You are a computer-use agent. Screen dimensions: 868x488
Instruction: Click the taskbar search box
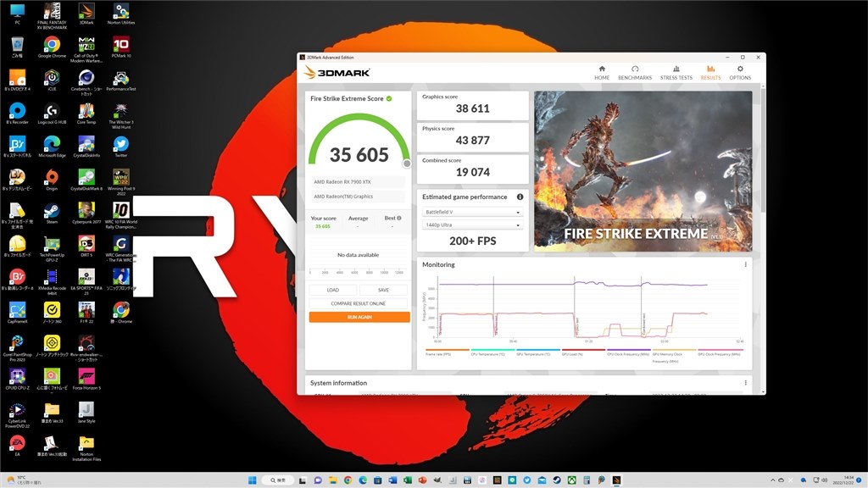(278, 480)
